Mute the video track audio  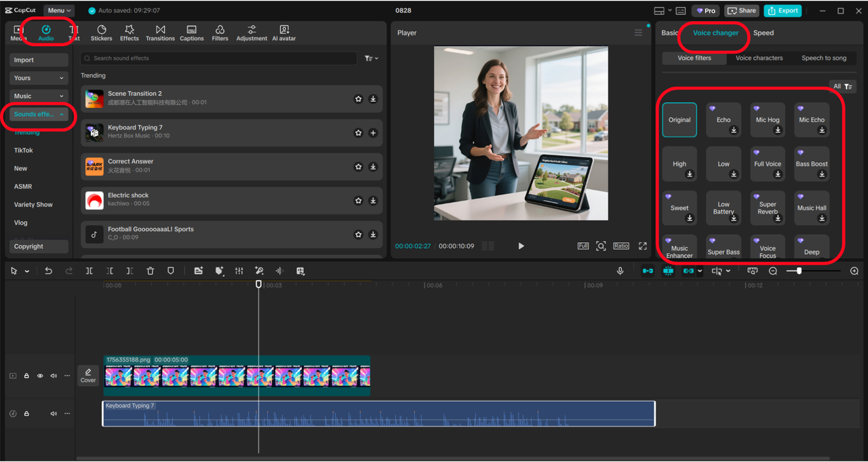(x=54, y=376)
